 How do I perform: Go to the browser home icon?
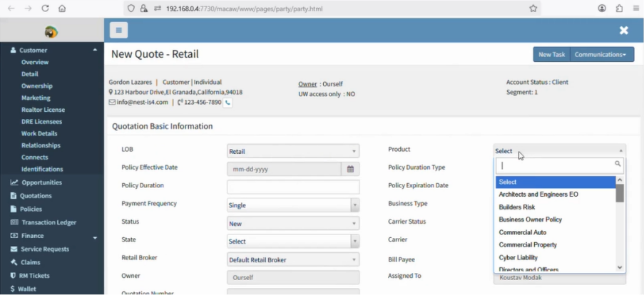pos(63,9)
